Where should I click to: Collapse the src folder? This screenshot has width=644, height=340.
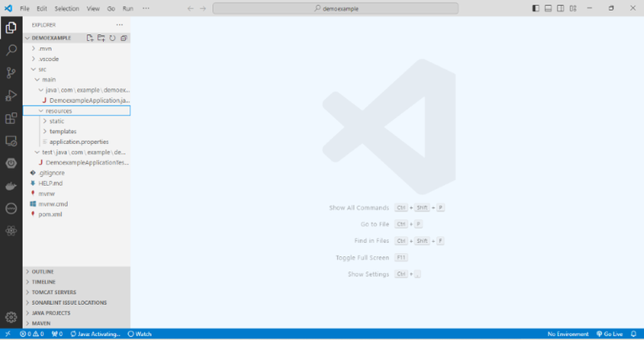coord(77,70)
